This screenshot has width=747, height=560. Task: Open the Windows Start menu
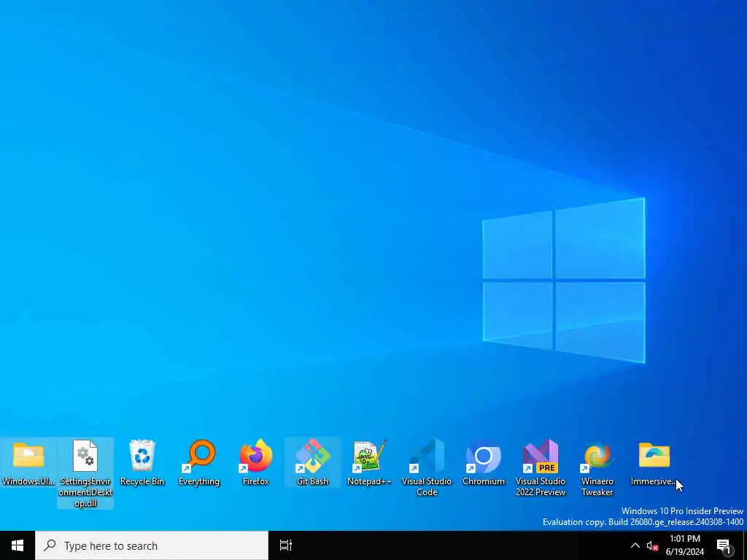tap(18, 545)
